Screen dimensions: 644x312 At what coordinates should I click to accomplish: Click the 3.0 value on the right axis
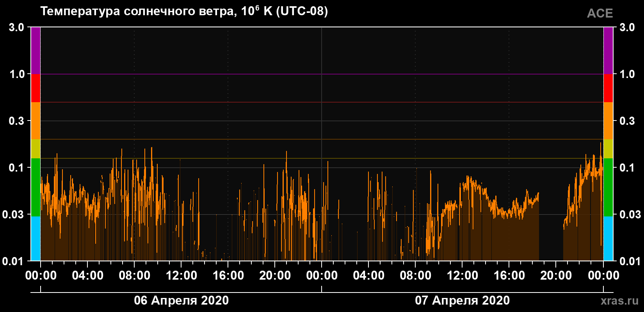coord(627,27)
